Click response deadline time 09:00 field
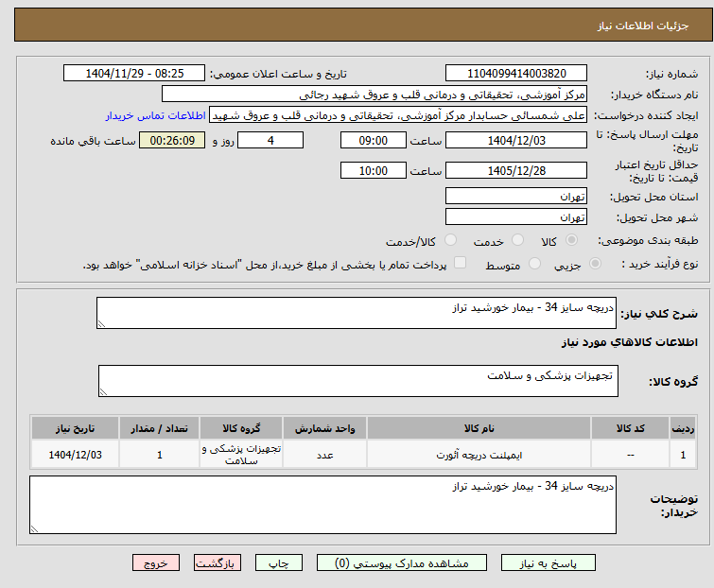The width and height of the screenshot is (714, 588). click(x=374, y=140)
